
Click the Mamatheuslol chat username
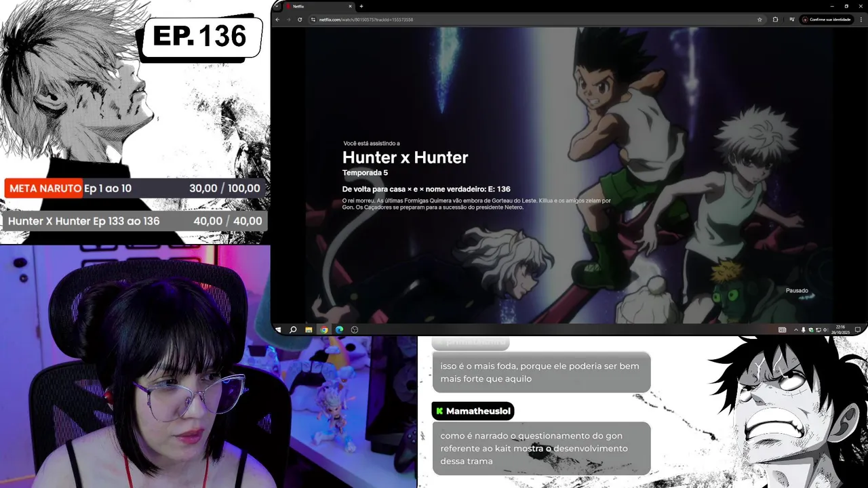pyautogui.click(x=478, y=411)
